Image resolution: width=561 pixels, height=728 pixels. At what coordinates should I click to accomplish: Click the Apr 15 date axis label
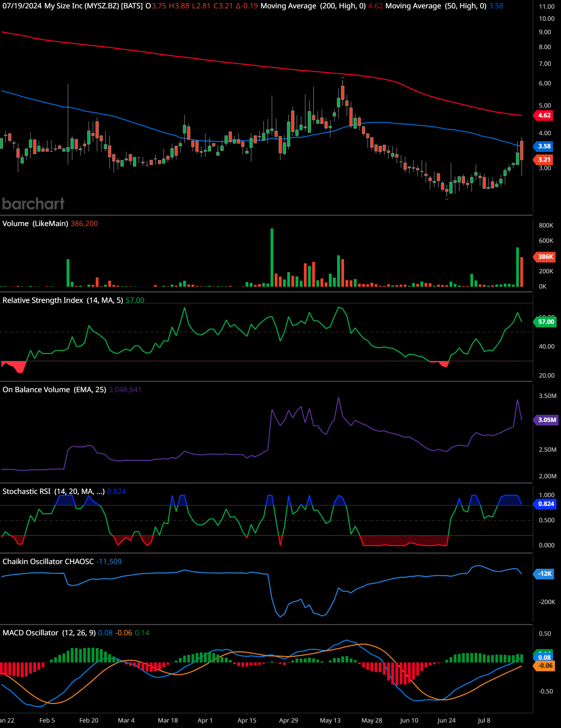pos(247,720)
